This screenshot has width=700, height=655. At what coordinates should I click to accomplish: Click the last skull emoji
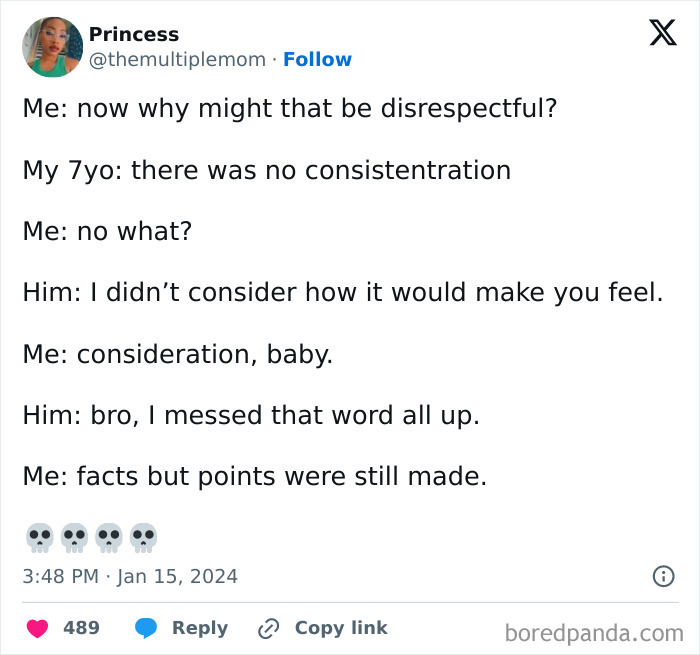(x=143, y=537)
